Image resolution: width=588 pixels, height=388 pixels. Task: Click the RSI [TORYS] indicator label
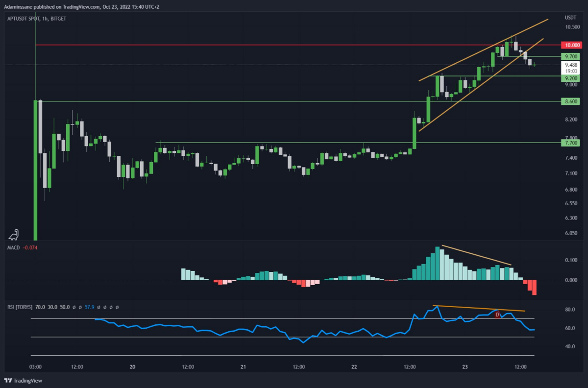coord(20,307)
